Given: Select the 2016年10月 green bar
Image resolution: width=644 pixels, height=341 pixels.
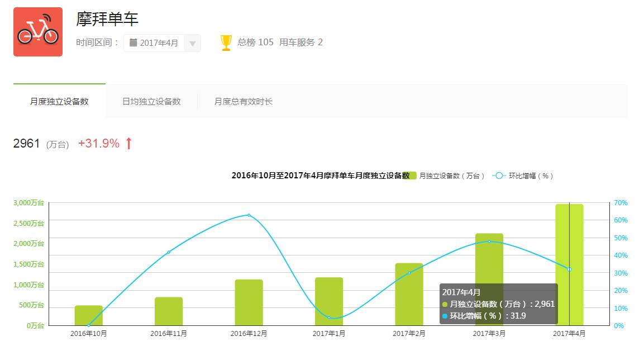Looking at the screenshot, I should pos(89,315).
